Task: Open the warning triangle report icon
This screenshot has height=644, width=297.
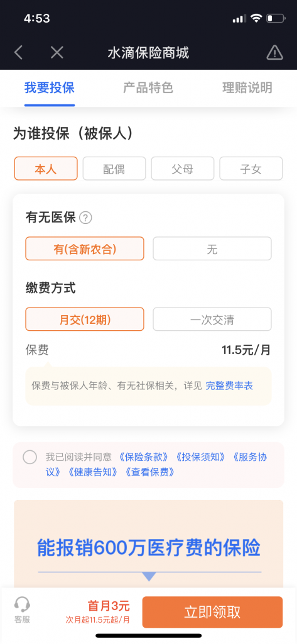Action: click(274, 53)
